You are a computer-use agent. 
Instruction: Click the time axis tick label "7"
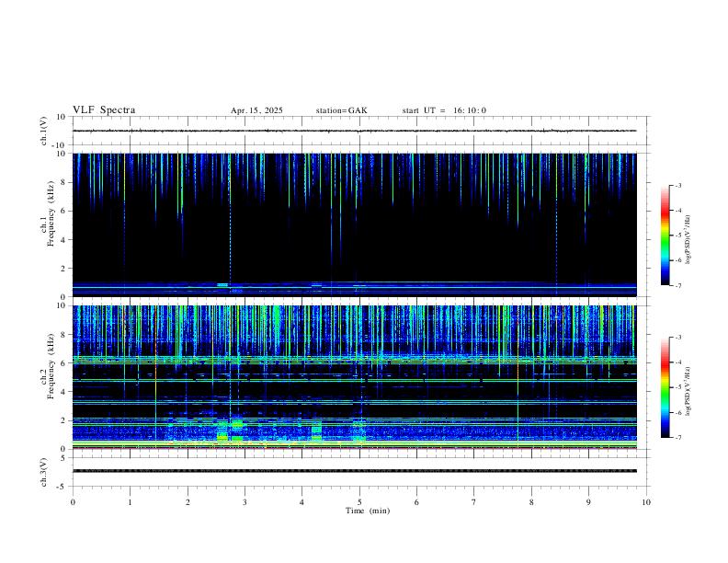click(x=474, y=502)
